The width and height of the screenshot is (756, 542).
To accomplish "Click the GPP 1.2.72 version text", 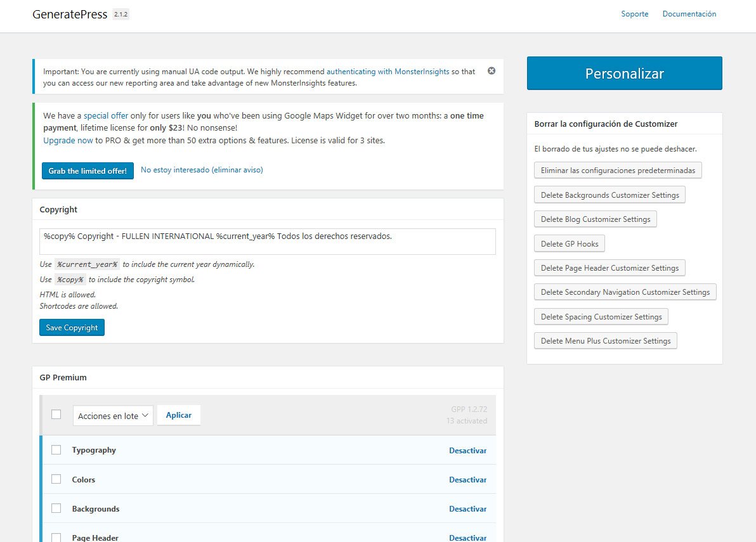I will point(469,409).
